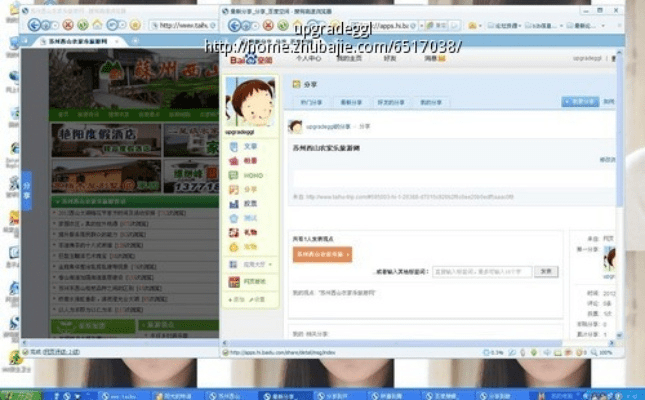Stop loading in the Baidu Space browser window
This screenshot has height=400, width=645.
268,25
